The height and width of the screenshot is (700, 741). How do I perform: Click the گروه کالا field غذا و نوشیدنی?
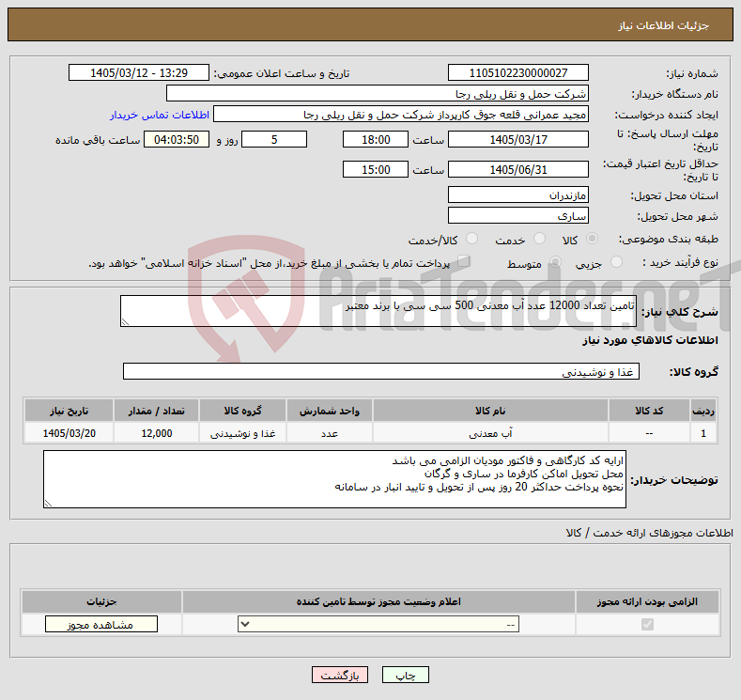(x=381, y=371)
